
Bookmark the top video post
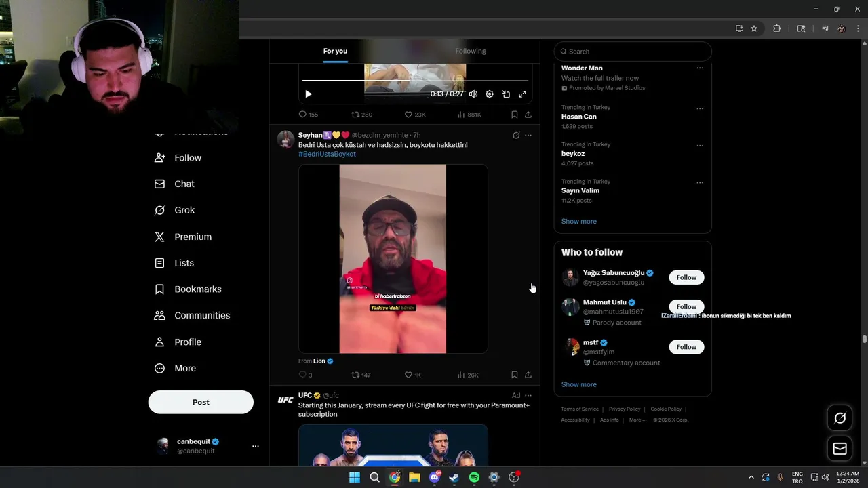(x=515, y=115)
